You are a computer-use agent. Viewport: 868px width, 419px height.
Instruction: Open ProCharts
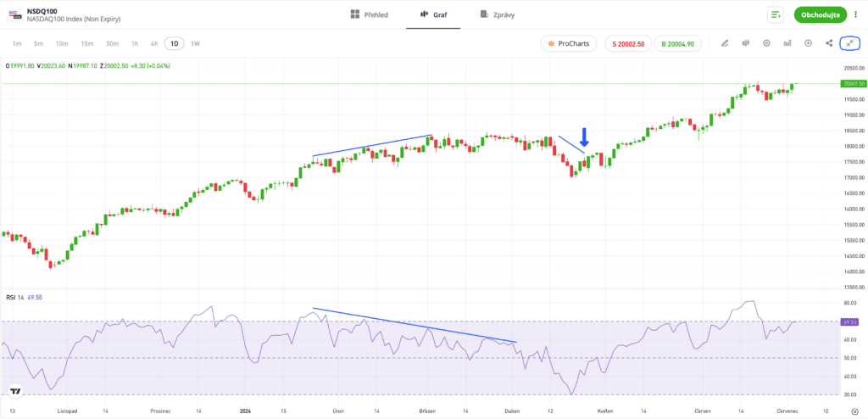click(x=569, y=44)
